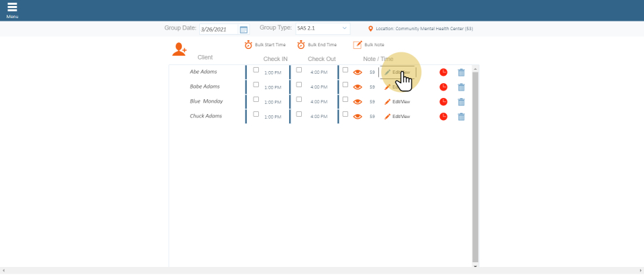Click the Bulk End Time stopwatch icon
The image size is (644, 275).
[301, 45]
